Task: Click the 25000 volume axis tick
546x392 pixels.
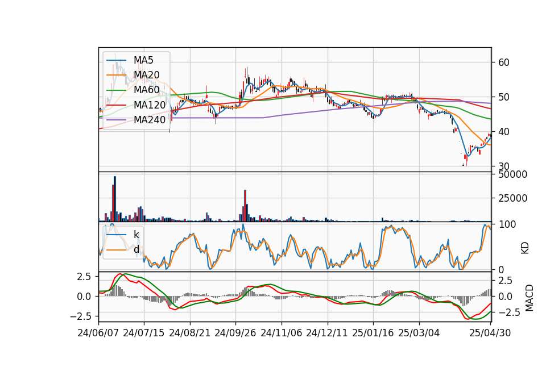Action: click(x=512, y=198)
